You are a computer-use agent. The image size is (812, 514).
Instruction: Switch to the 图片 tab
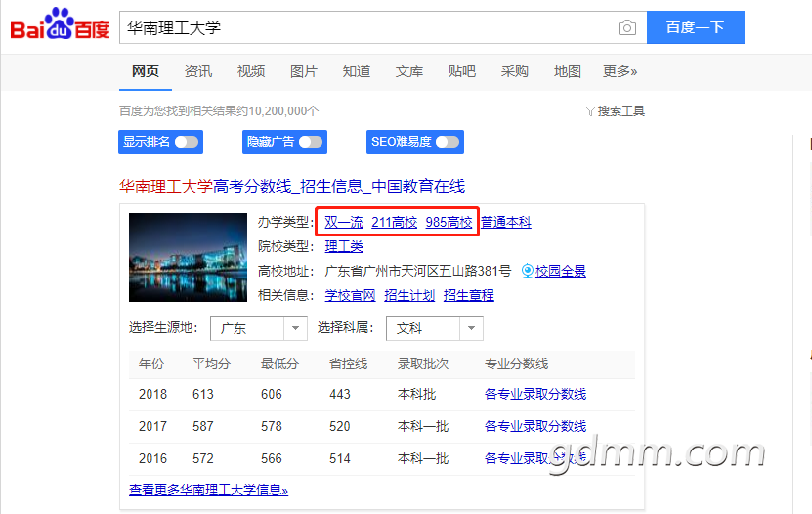[304, 71]
